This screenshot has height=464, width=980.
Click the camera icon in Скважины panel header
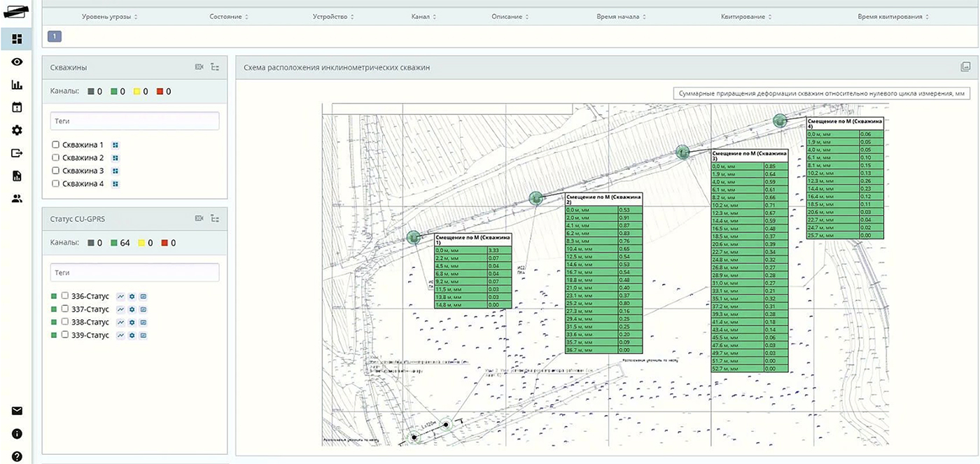pos(199,67)
